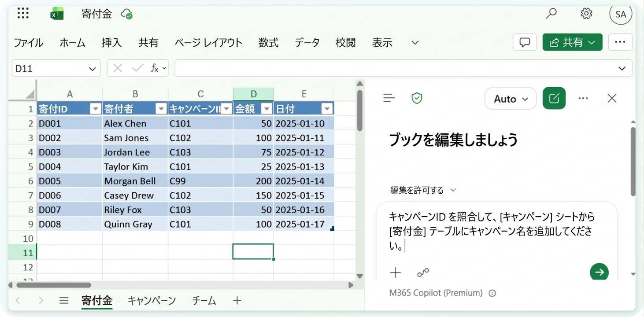Start a new Copilot chat with pencil icon
The image size is (644, 317).
[x=554, y=98]
